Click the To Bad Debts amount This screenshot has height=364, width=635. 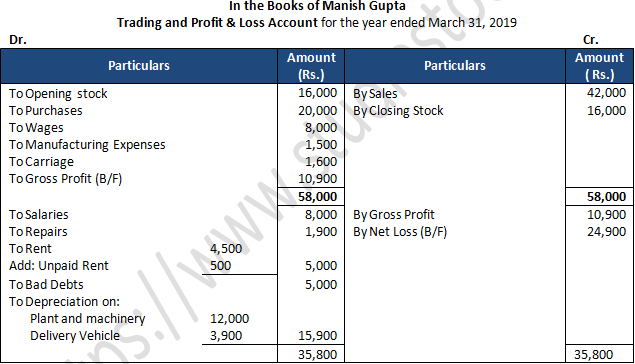pos(321,285)
